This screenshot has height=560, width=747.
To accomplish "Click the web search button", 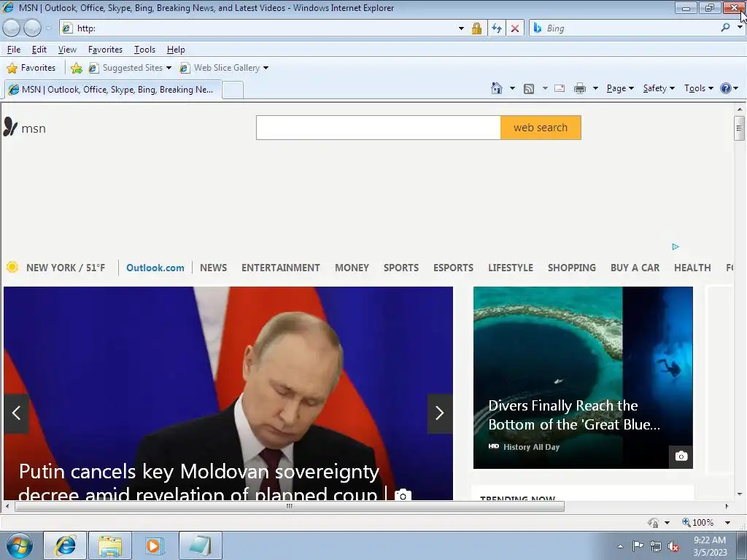I will click(x=541, y=128).
